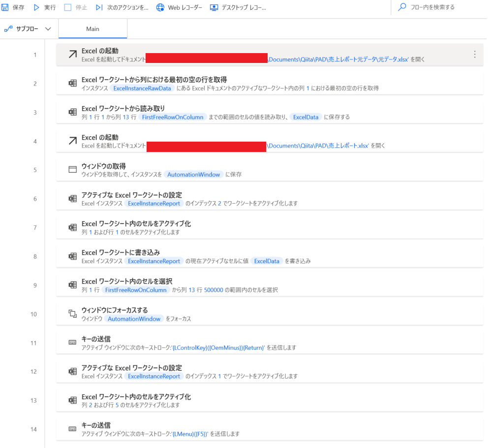Click the launch arrow icon on step 4
Screen dimensions: 489x448
(x=72, y=141)
